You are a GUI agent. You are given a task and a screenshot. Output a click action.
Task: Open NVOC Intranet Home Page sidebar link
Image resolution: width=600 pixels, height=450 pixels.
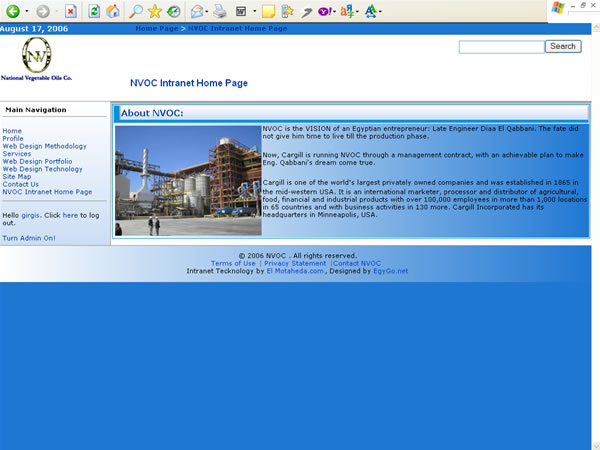(47, 192)
